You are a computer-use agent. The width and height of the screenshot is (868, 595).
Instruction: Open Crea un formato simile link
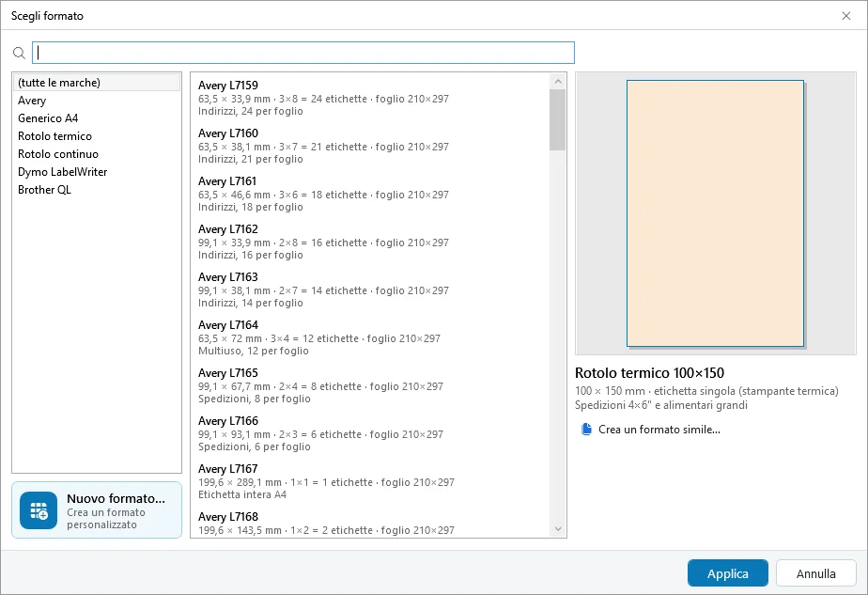[651, 430]
